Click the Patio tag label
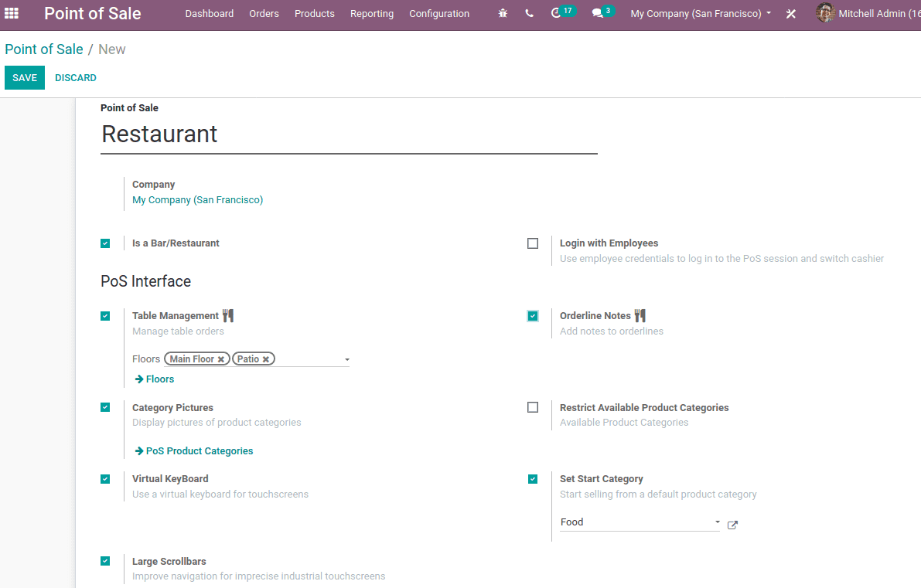This screenshot has width=921, height=588. [248, 359]
